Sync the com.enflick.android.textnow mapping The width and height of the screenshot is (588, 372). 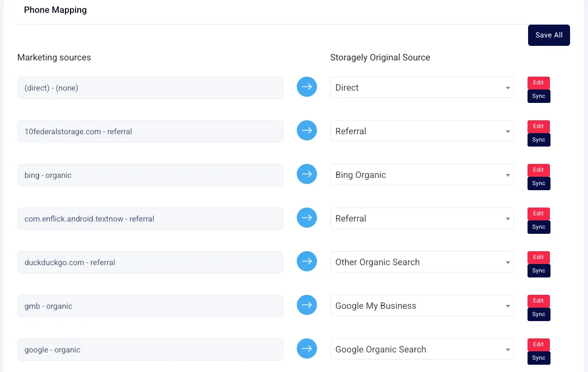click(x=539, y=227)
